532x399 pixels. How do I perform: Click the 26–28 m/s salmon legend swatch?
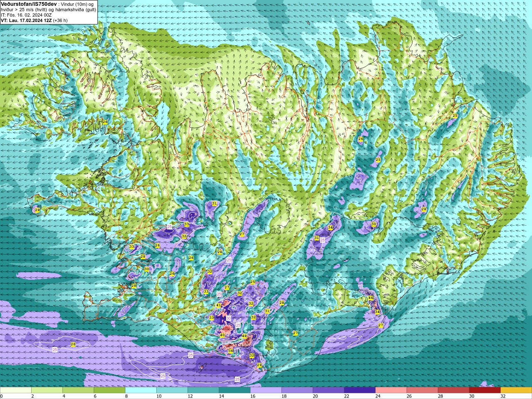click(422, 390)
